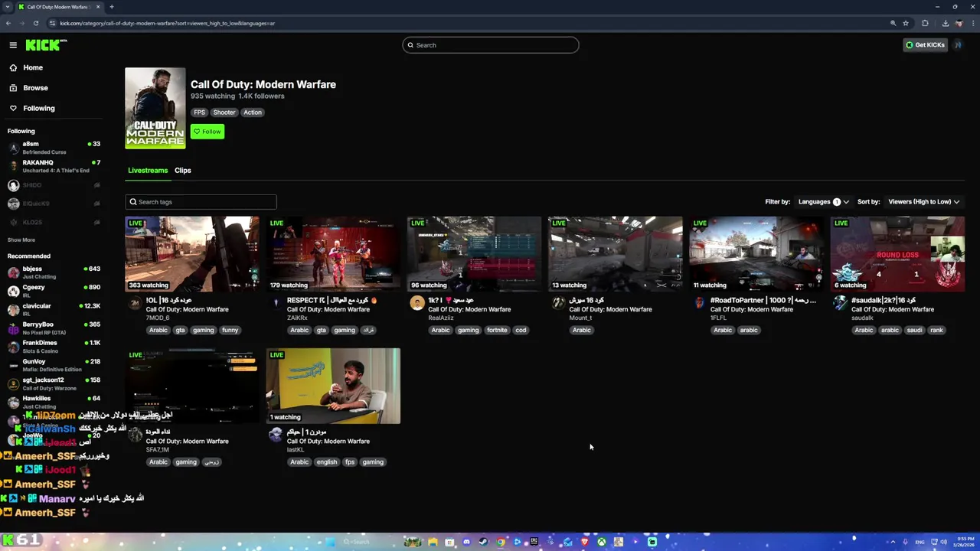Click the KICK logo

tap(45, 45)
